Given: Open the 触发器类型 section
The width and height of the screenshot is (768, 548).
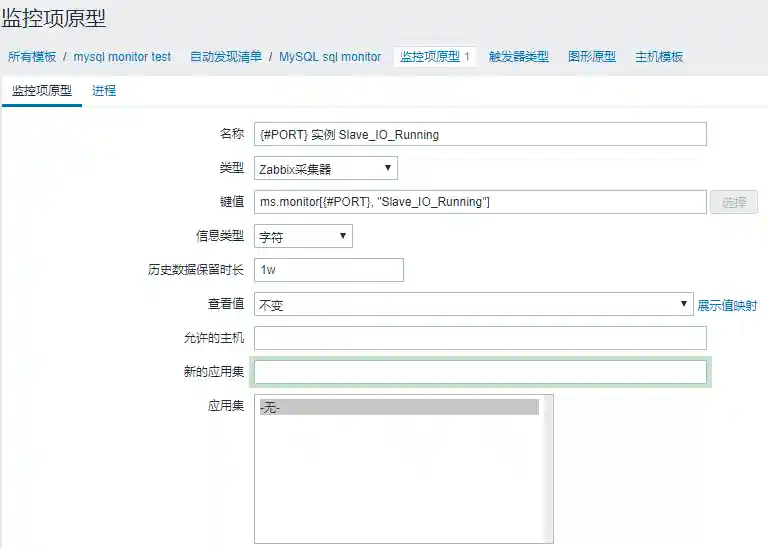Looking at the screenshot, I should [x=518, y=57].
